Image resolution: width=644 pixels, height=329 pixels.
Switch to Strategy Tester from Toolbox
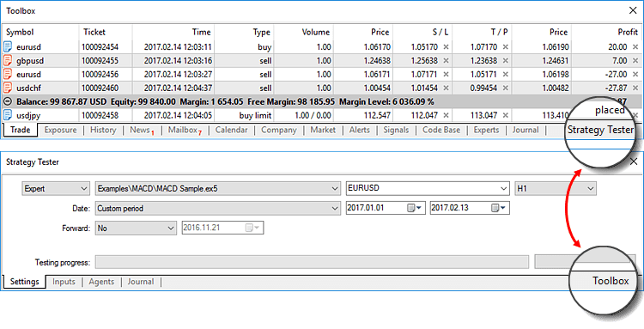600,131
